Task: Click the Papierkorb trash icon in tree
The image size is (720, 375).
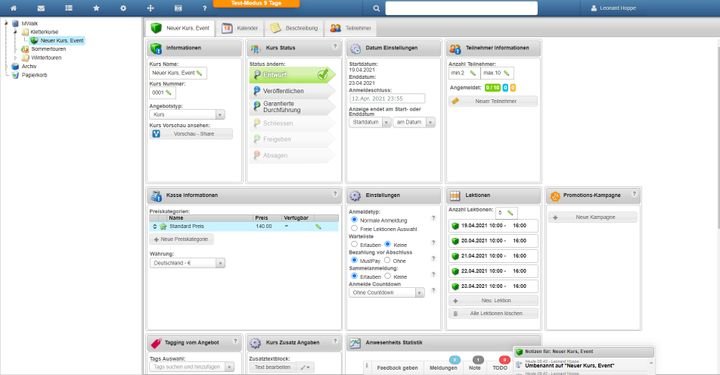Action: [15, 75]
